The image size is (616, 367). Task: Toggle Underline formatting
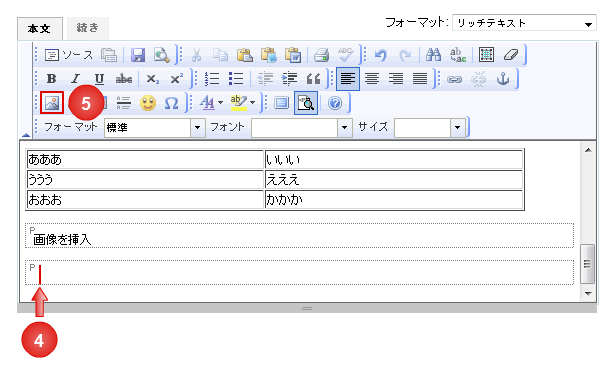pos(99,79)
